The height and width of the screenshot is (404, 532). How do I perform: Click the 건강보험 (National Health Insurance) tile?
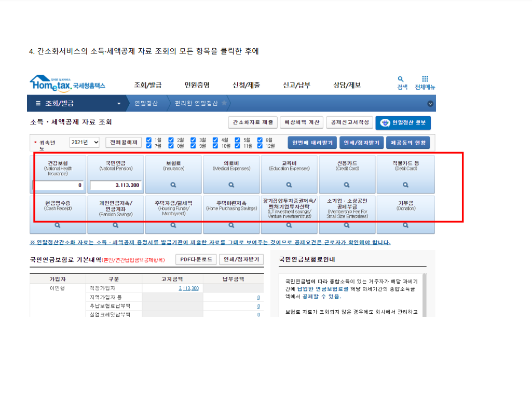(x=58, y=174)
